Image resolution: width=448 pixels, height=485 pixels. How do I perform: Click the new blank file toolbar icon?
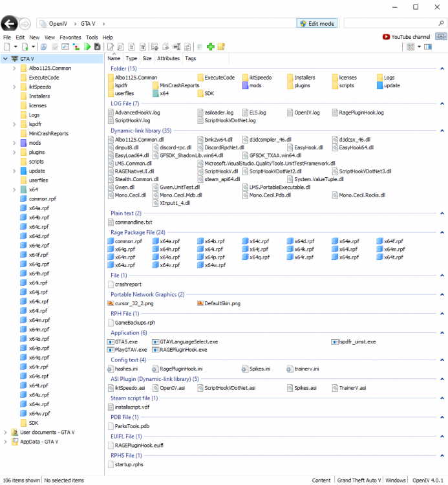pos(7,47)
